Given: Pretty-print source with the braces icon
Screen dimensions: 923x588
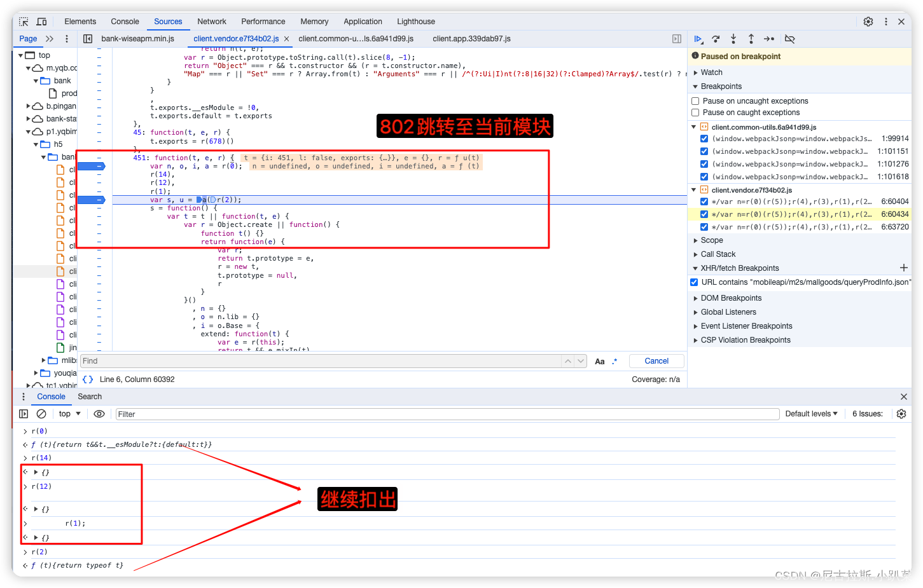Looking at the screenshot, I should click(87, 379).
